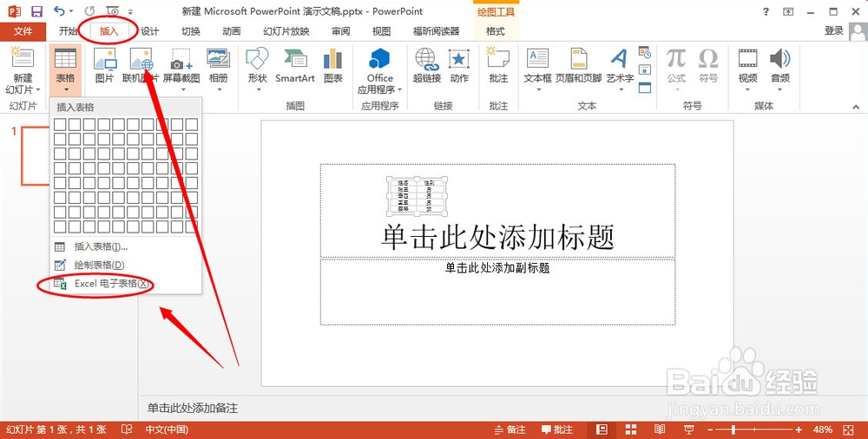
Task: Click the 图片 (Picture) icon
Action: [105, 59]
